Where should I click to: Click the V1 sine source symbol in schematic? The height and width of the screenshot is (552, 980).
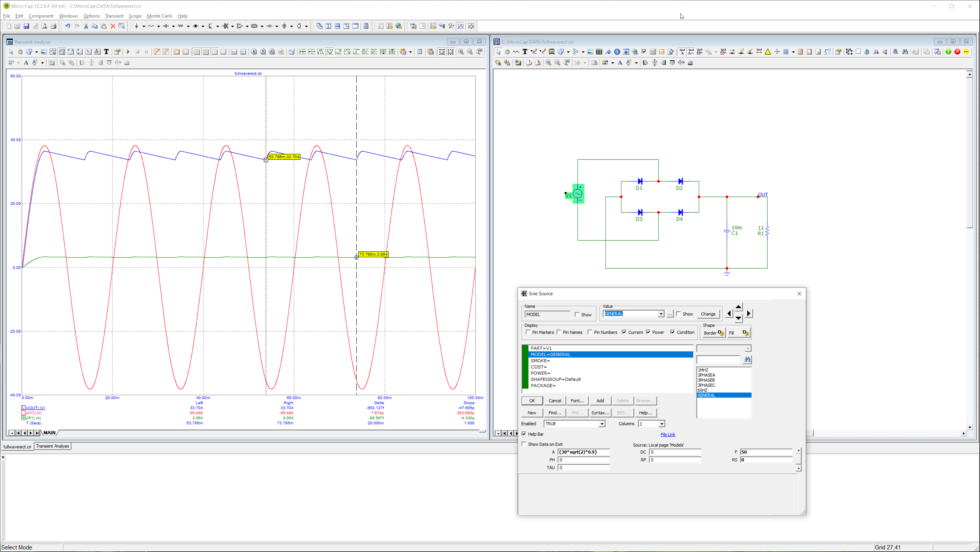point(578,194)
